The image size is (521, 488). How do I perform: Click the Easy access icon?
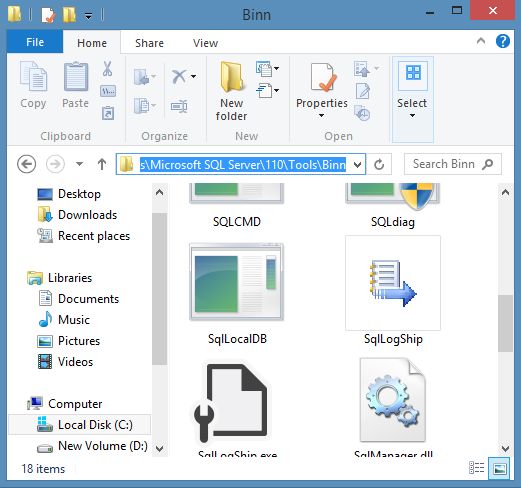pos(264,90)
